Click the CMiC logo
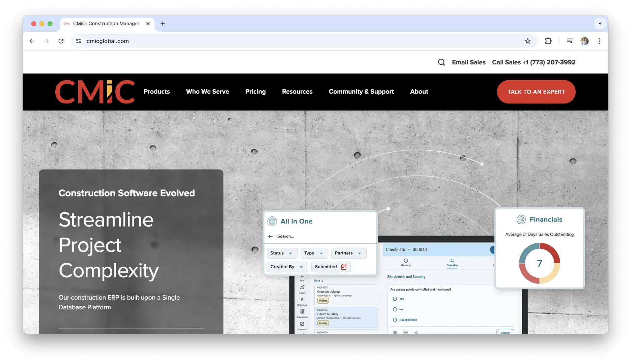 pyautogui.click(x=95, y=92)
